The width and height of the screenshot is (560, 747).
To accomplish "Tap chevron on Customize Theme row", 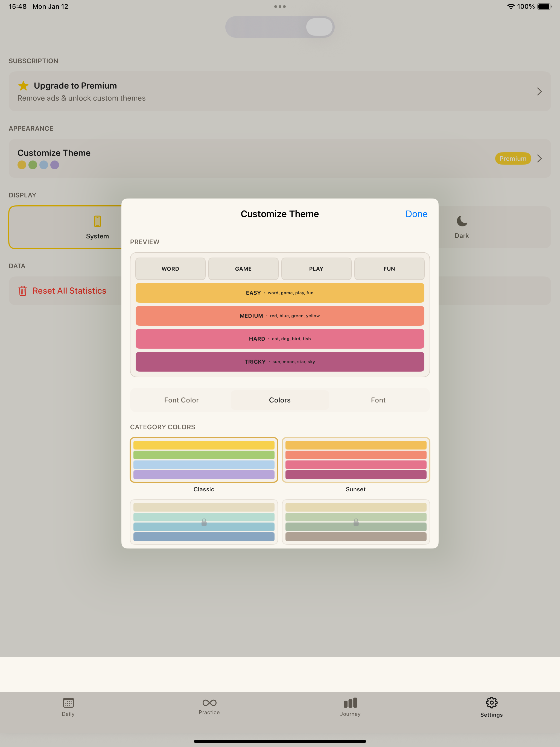I will tap(539, 158).
